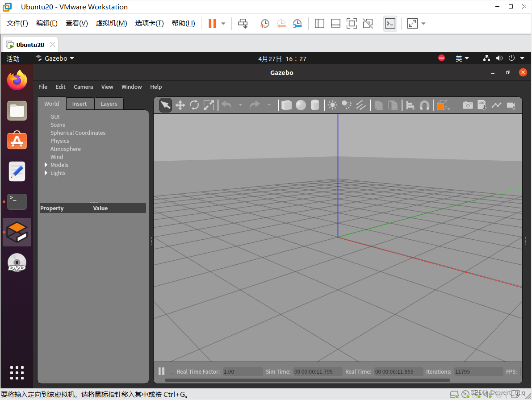Expand the Models tree node

pyautogui.click(x=46, y=165)
